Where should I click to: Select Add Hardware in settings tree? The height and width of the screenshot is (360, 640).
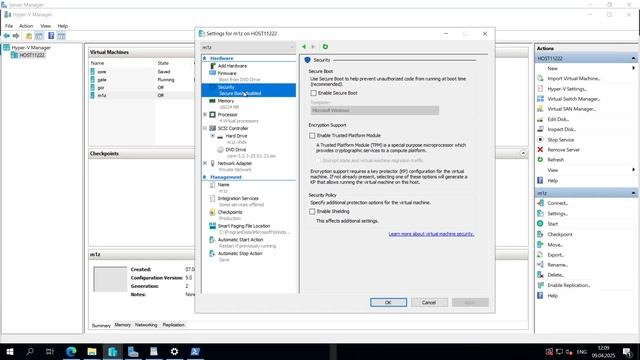tap(232, 66)
